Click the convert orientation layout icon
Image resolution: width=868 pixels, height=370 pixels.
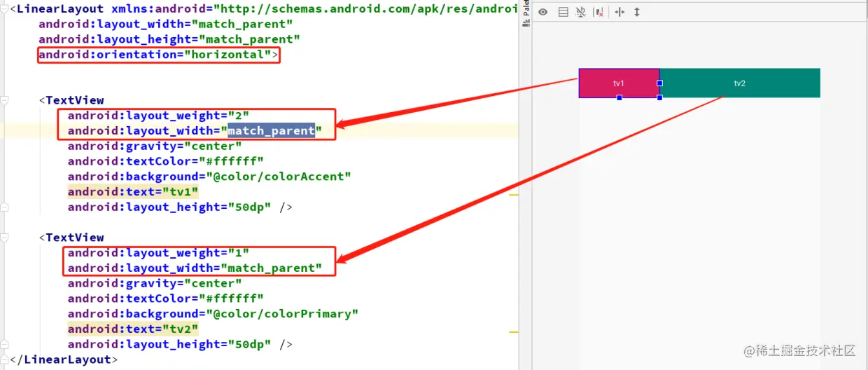coord(563,12)
